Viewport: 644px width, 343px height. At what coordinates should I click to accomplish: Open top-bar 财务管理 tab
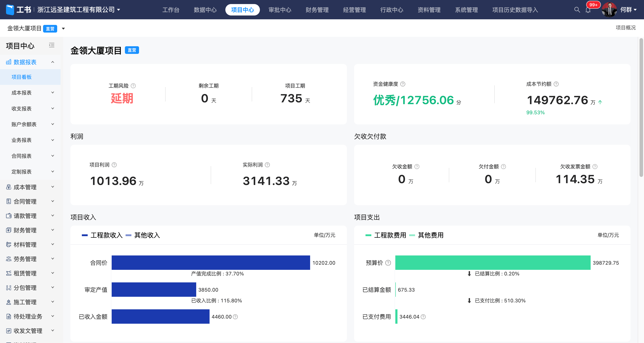tap(317, 10)
